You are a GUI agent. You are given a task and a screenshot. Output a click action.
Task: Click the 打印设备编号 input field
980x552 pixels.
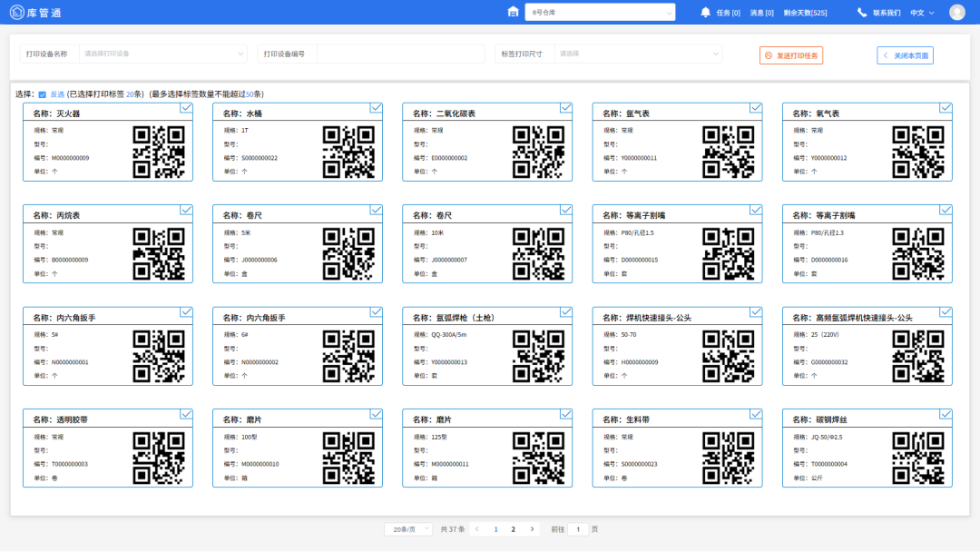tap(401, 54)
